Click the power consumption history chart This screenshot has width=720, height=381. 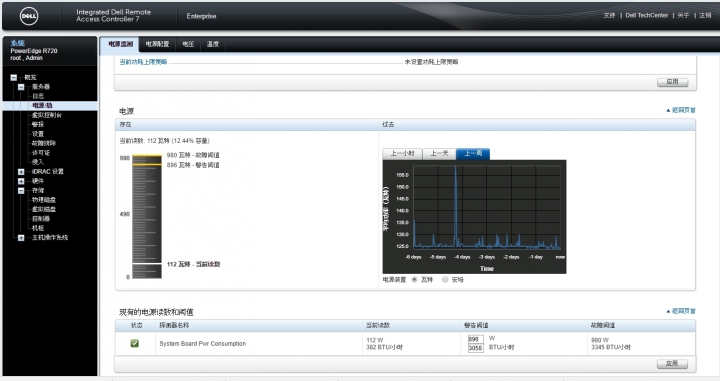[x=474, y=217]
